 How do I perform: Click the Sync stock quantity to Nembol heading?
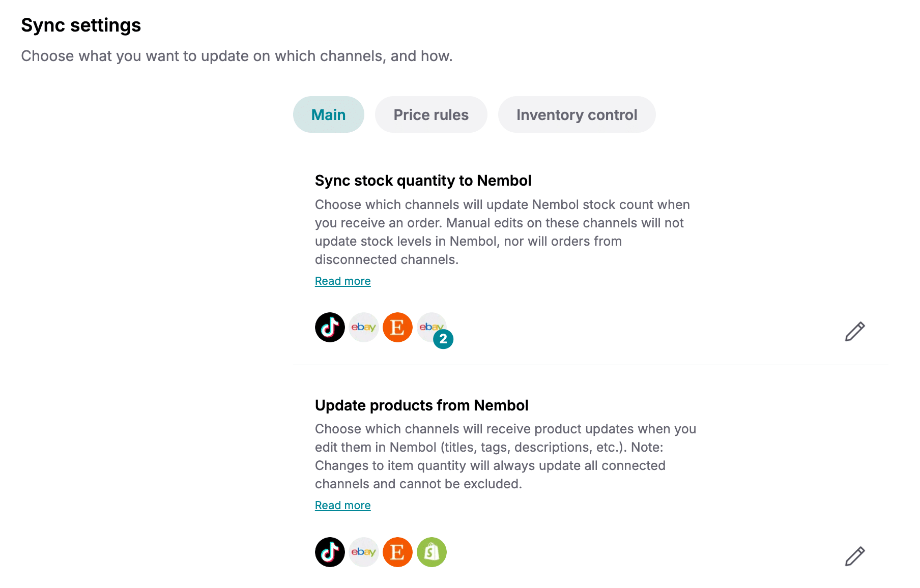pyautogui.click(x=423, y=181)
